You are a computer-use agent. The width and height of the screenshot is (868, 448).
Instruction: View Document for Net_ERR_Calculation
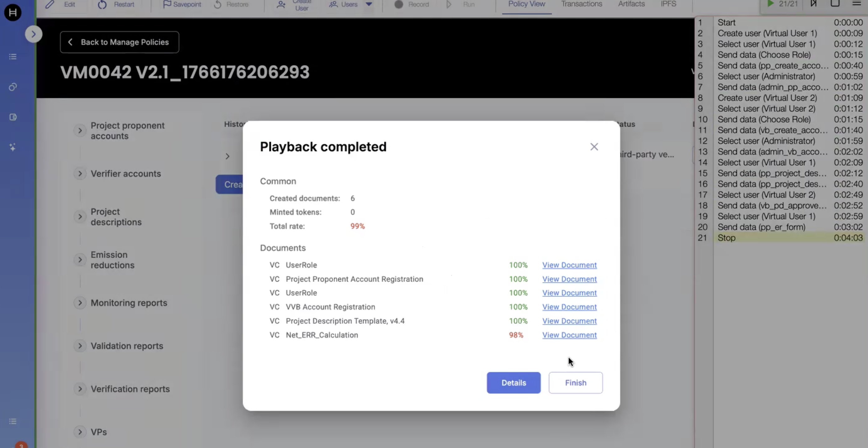(x=569, y=335)
